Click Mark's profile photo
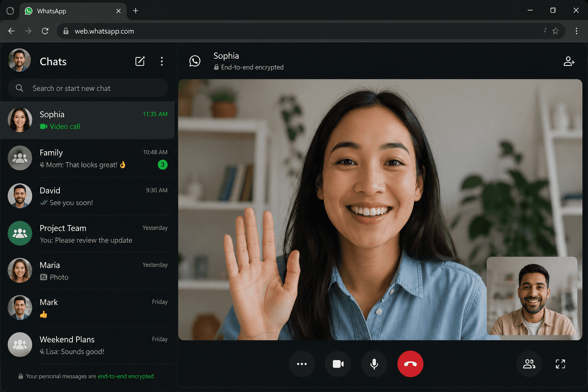Screen dimensions: 588x392 20,307
